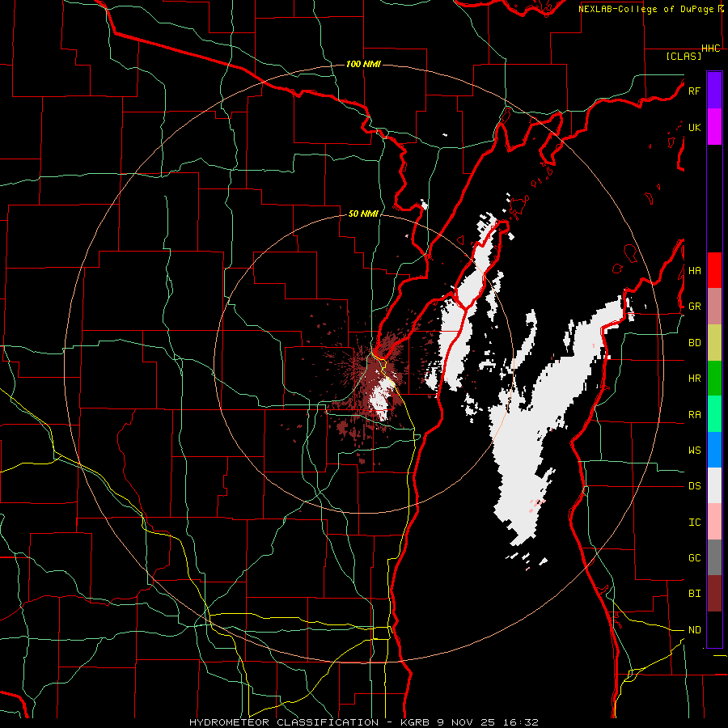Click the NEXLAB-College of DuPage title text
Screen dimensions: 728x728
point(645,9)
